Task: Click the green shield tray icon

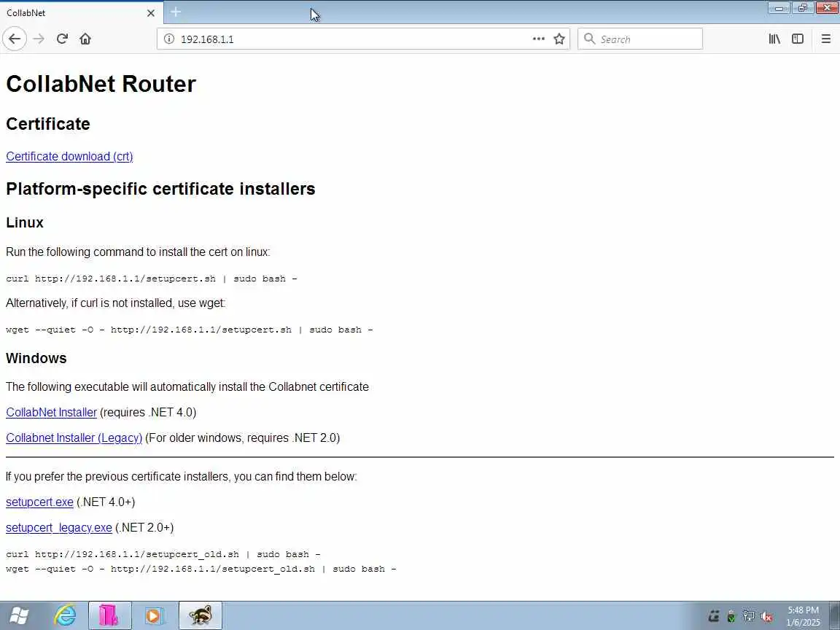Action: [x=731, y=617]
